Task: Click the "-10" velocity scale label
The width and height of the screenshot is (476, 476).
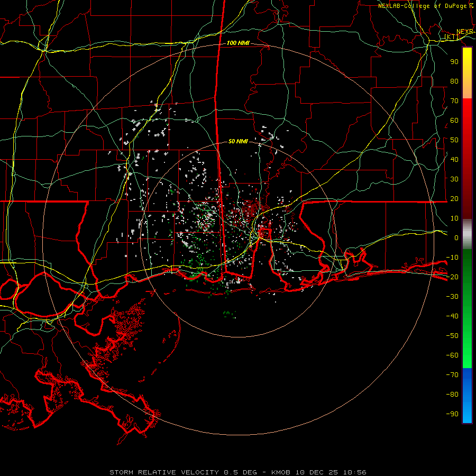Action: (452, 258)
